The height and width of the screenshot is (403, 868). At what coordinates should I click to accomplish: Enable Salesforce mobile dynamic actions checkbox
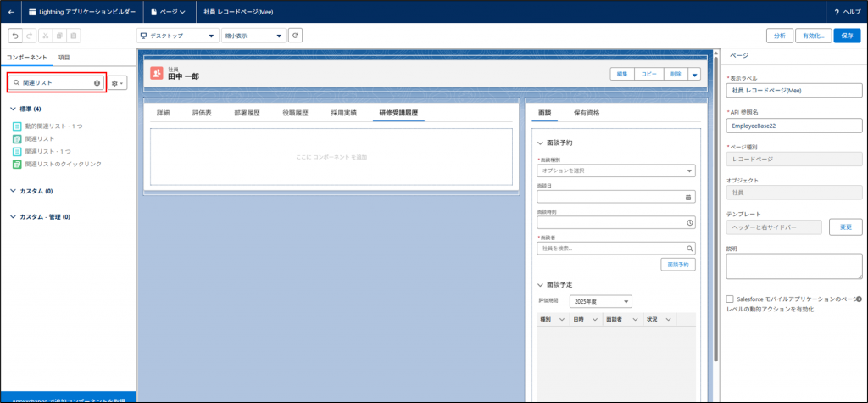(730, 299)
